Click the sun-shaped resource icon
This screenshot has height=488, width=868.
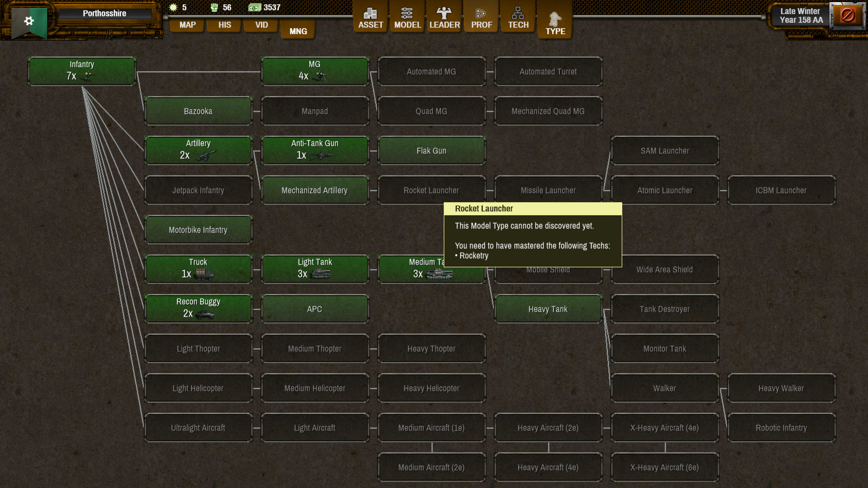coord(173,7)
